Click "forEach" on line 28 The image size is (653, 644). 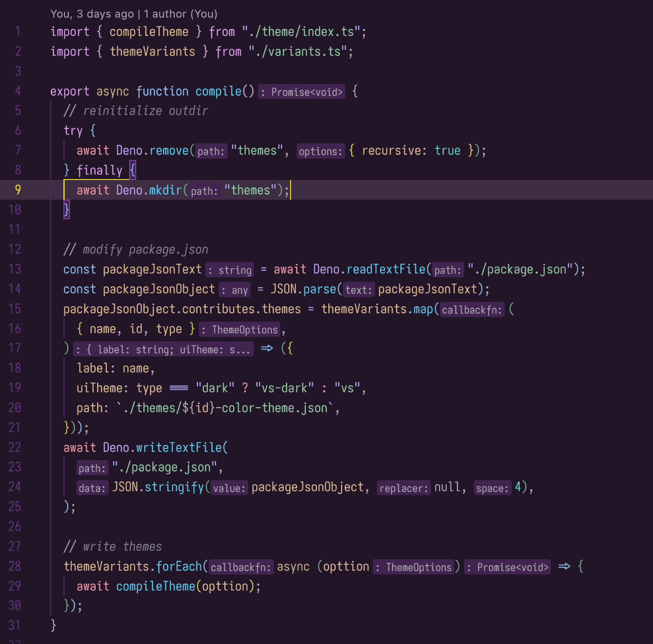coord(179,566)
